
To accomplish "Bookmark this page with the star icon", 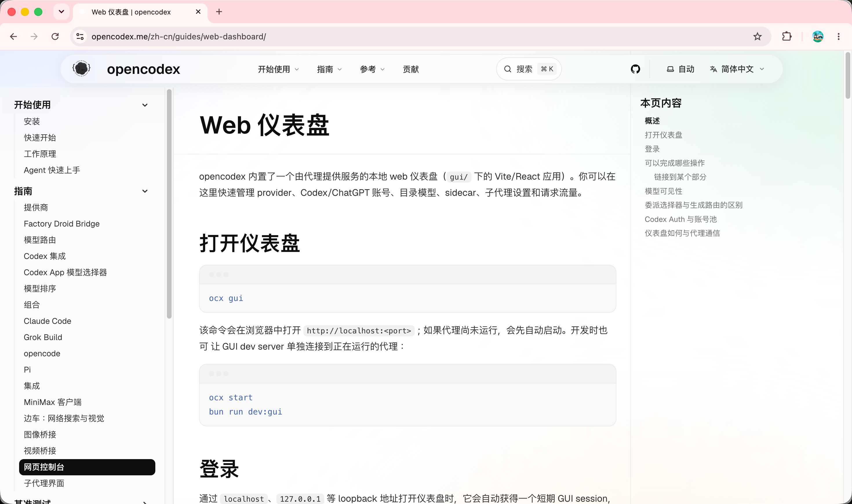I will point(757,36).
